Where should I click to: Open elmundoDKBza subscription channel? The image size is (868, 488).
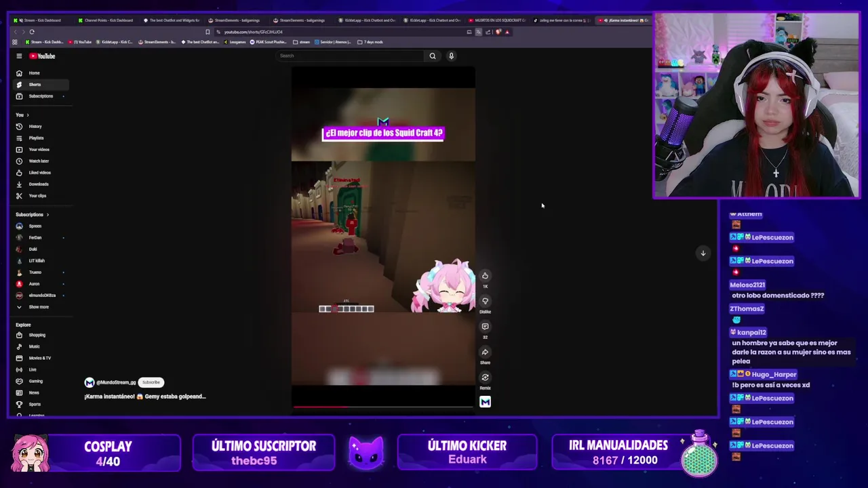(41, 296)
